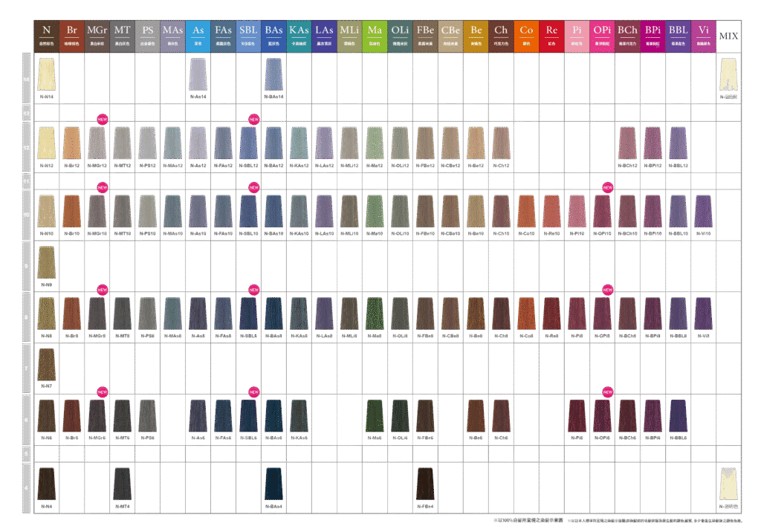Screen dimensions: 761x532
Task: Pick the level 10 Re red swatch
Action: tap(551, 211)
